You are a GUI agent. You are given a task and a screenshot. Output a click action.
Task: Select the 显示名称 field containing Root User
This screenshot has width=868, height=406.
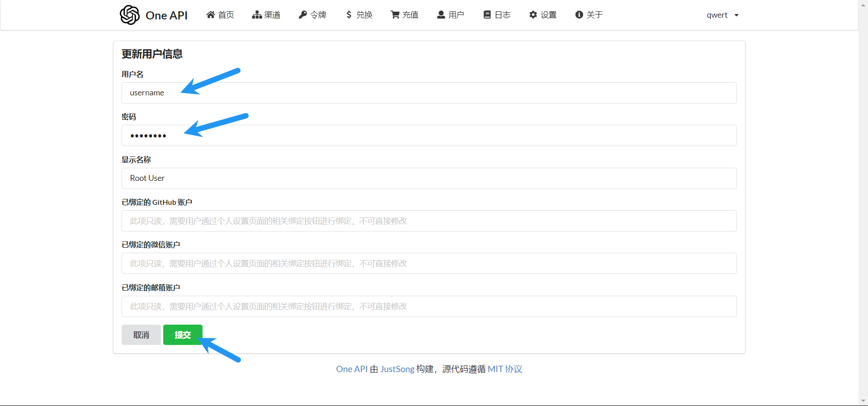click(429, 178)
